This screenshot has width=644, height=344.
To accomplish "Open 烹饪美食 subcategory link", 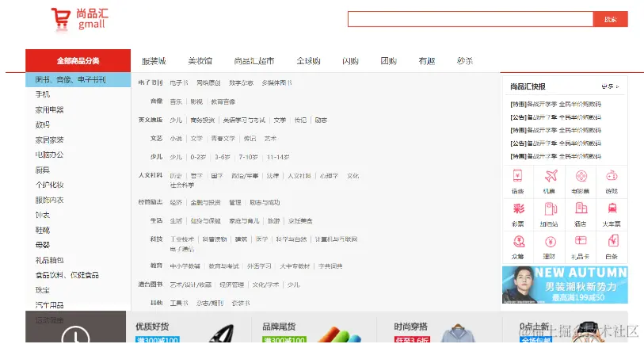I will (300, 220).
